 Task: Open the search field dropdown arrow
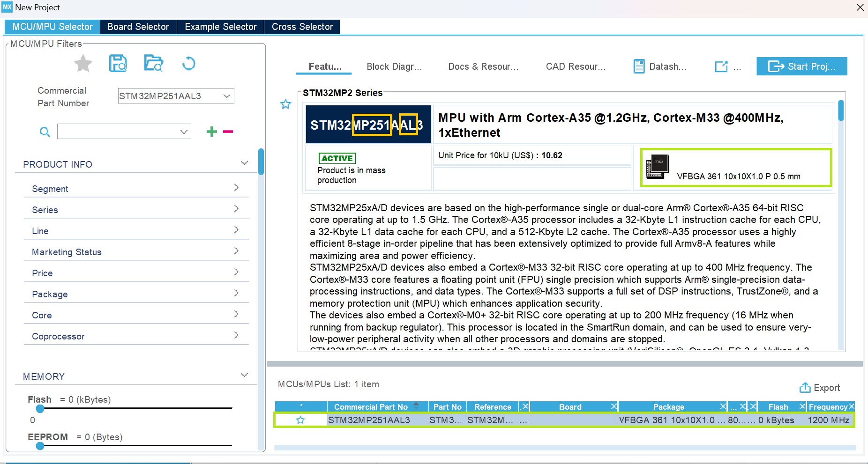[184, 132]
